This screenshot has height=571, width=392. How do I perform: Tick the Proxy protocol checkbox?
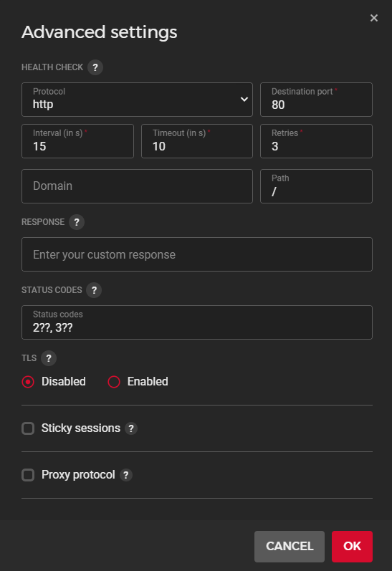28,475
